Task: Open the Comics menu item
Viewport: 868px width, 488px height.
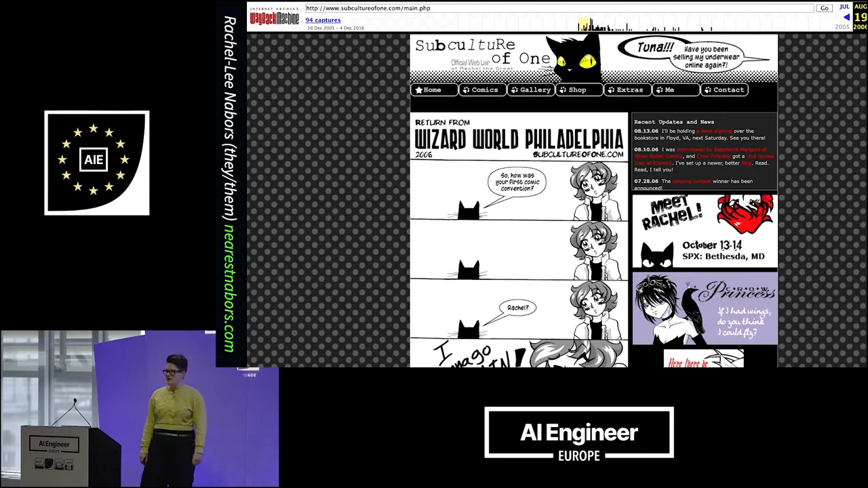Action: click(x=482, y=89)
